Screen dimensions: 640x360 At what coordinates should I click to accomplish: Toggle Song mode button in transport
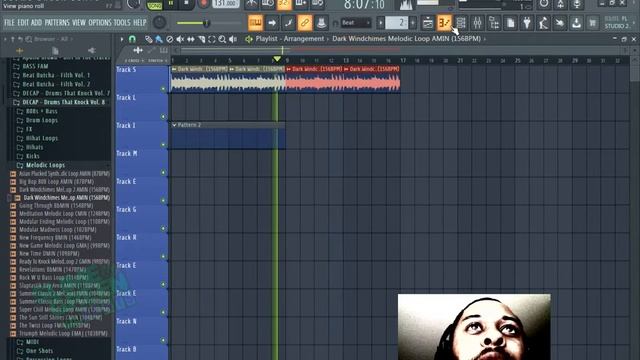pos(154,5)
